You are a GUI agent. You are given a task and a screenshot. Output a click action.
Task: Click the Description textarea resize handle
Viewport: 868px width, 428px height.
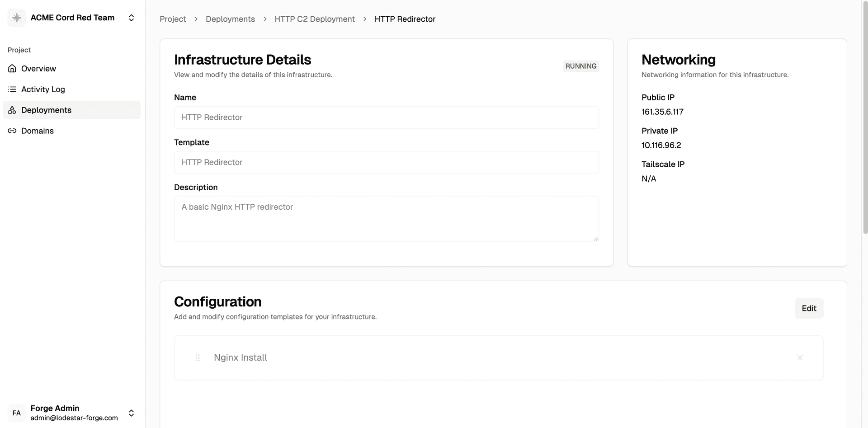(x=596, y=239)
